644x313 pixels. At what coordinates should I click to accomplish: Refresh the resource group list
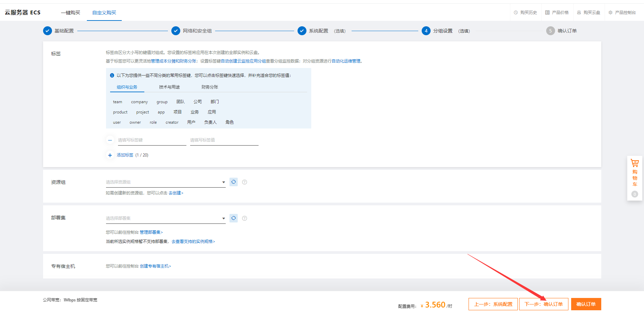[x=234, y=182]
